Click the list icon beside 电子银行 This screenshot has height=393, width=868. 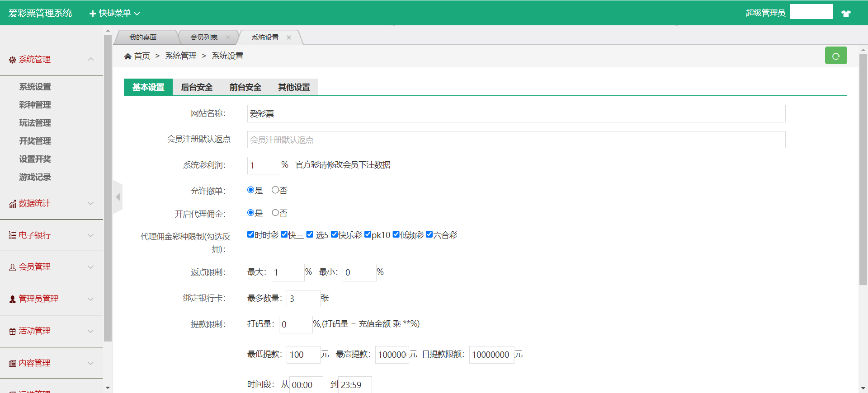(x=13, y=235)
